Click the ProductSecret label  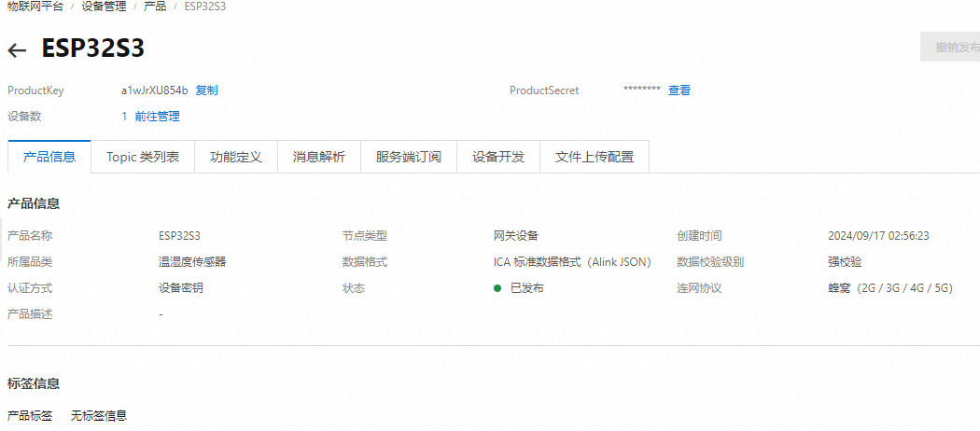click(544, 90)
